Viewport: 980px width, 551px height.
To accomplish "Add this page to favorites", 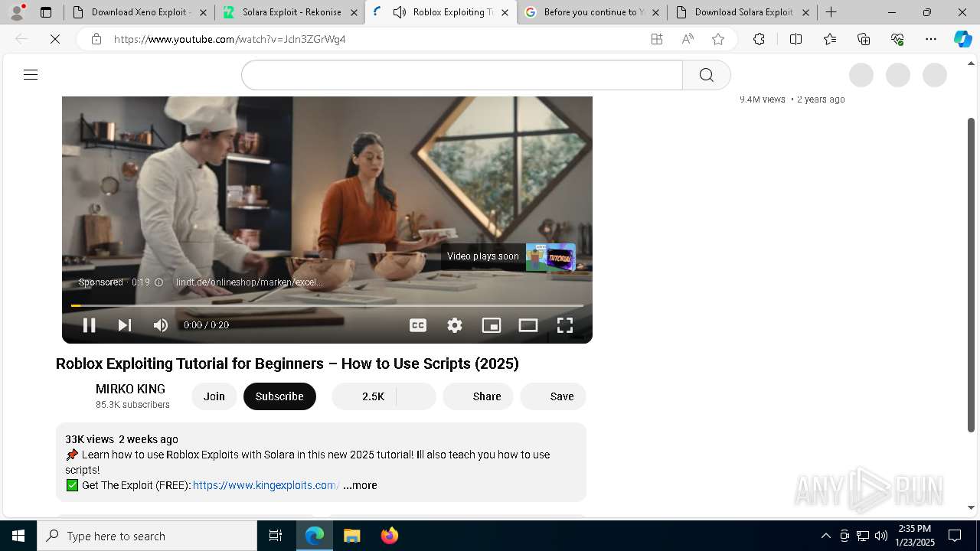I will click(x=718, y=39).
